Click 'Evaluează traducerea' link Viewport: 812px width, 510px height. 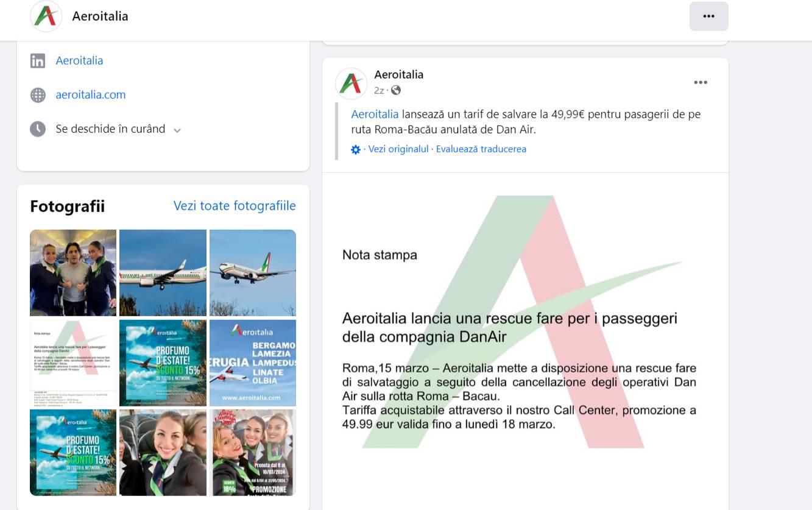point(481,149)
